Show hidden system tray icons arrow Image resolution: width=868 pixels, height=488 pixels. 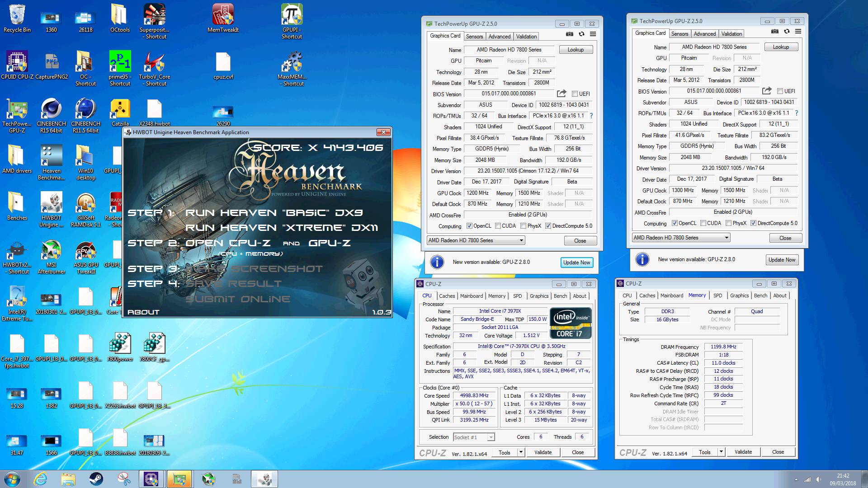[x=796, y=479]
